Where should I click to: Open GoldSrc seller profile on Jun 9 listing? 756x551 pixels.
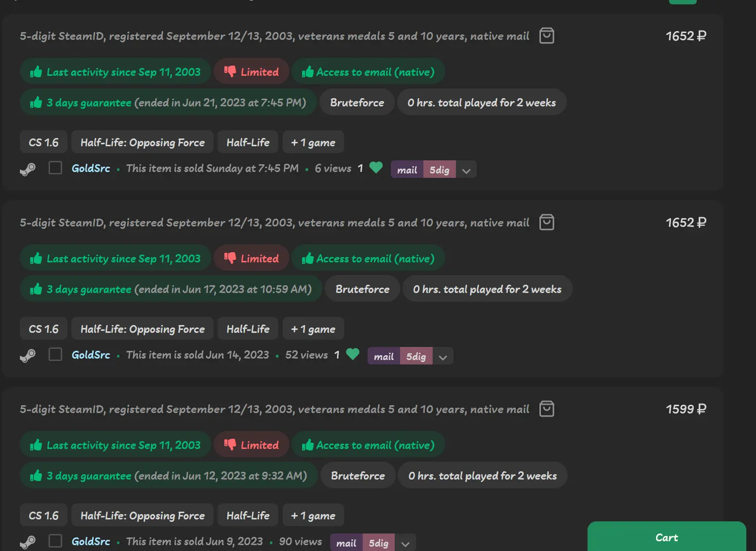[91, 541]
